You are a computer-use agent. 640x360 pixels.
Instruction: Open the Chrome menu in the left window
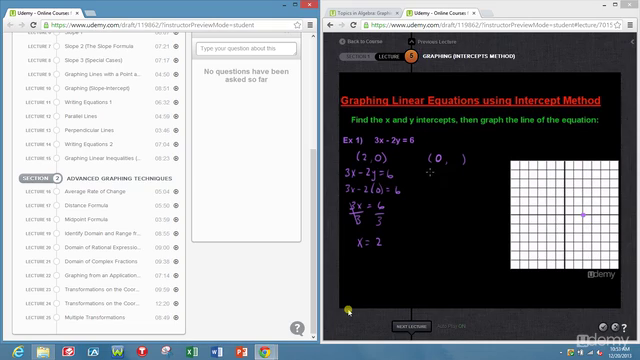[310, 25]
